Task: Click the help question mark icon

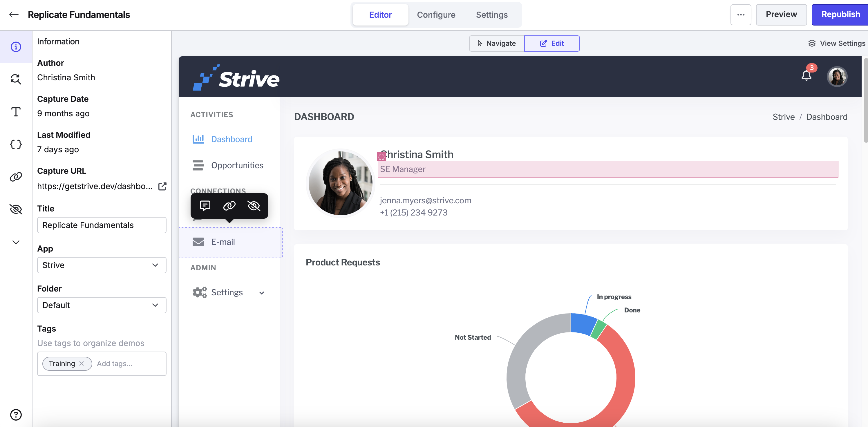Action: point(16,415)
